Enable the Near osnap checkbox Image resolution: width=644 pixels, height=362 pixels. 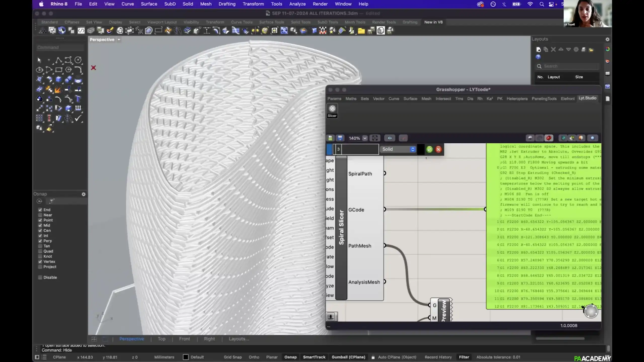pyautogui.click(x=40, y=215)
